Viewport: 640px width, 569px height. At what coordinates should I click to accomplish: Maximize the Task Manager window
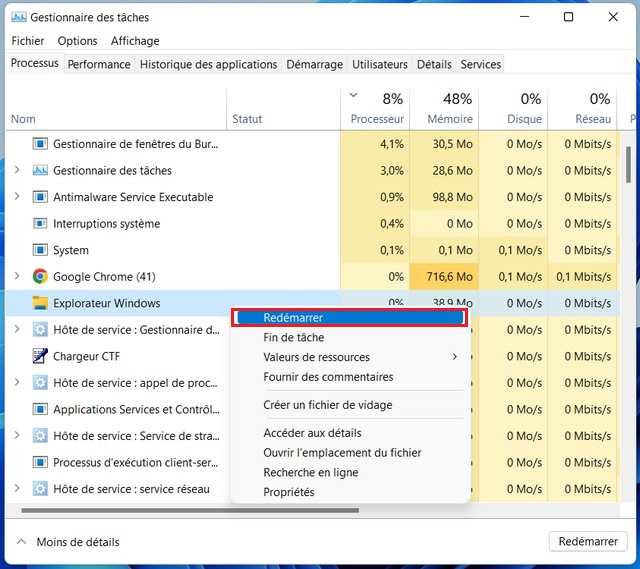pos(569,17)
